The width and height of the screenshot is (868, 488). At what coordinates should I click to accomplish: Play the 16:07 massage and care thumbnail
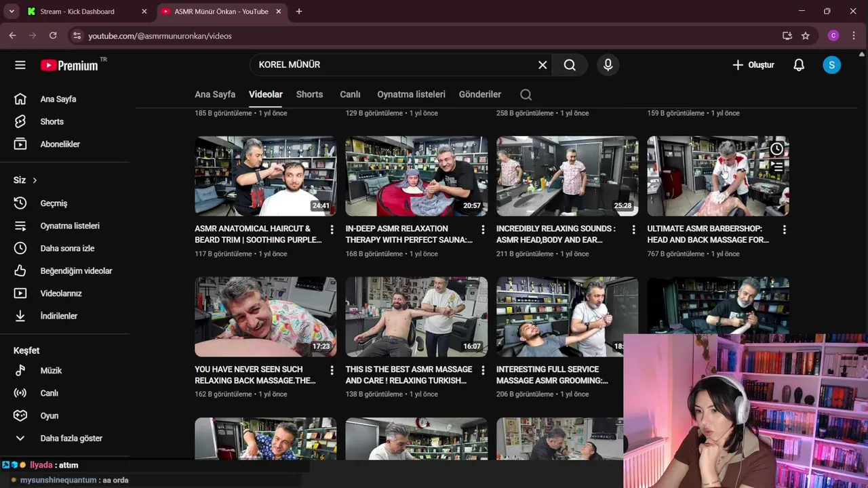point(416,317)
